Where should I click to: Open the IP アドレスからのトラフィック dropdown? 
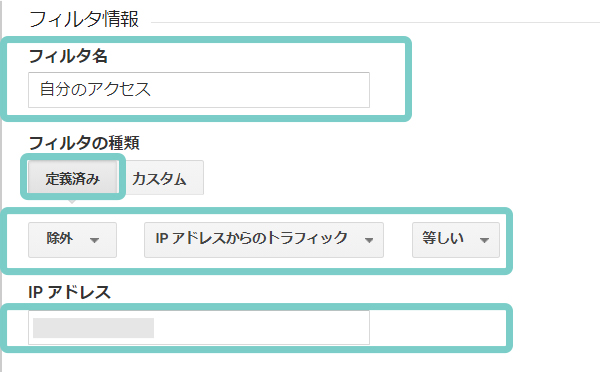tap(264, 240)
